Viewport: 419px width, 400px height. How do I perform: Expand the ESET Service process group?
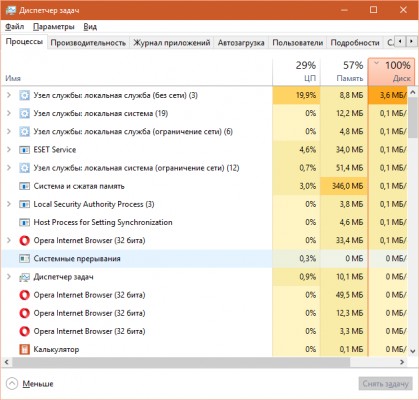tap(9, 150)
